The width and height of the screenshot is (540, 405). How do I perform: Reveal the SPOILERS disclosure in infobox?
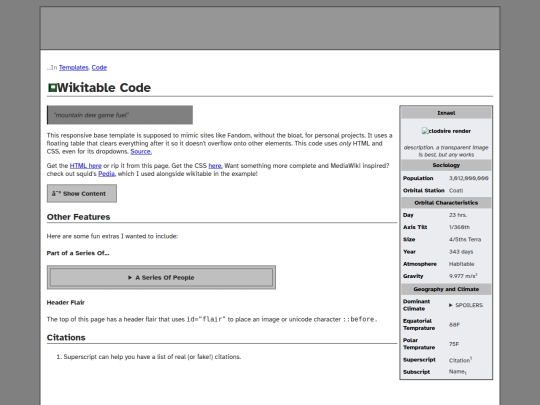tap(466, 305)
